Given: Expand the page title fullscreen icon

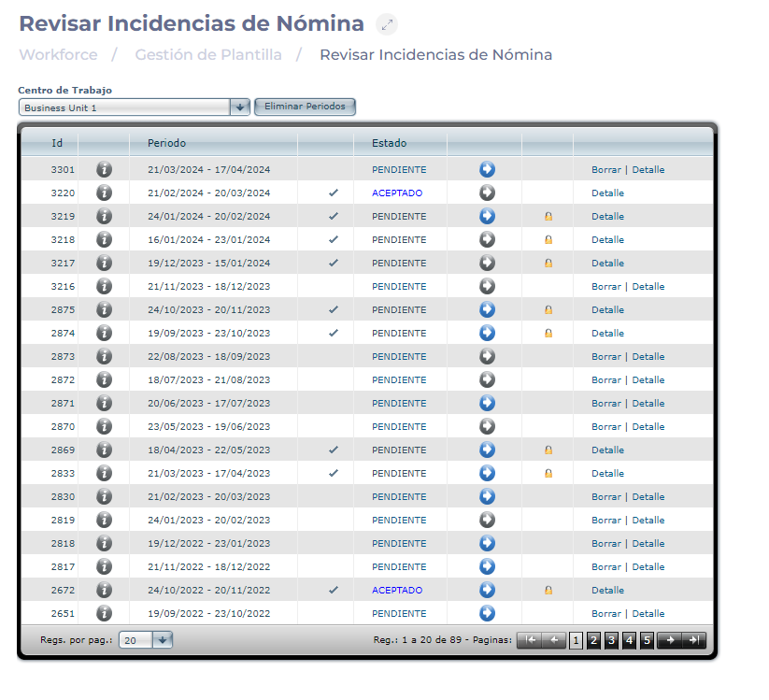Looking at the screenshot, I should [x=387, y=25].
